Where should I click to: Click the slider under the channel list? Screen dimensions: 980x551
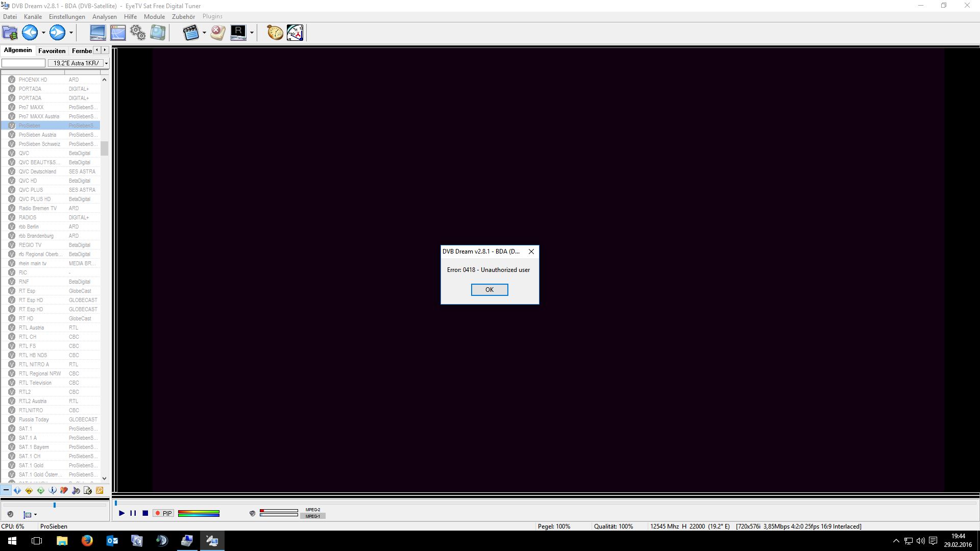[x=55, y=505]
